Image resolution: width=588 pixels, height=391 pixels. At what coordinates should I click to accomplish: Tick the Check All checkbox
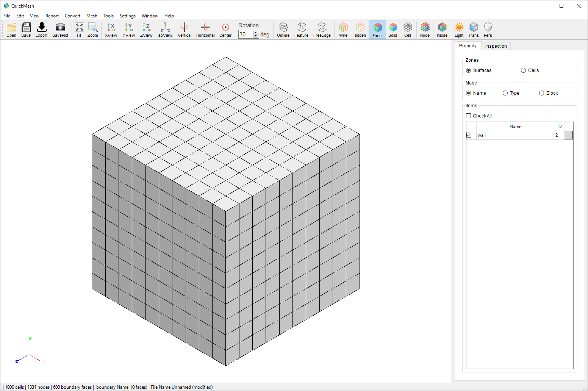pyautogui.click(x=469, y=116)
